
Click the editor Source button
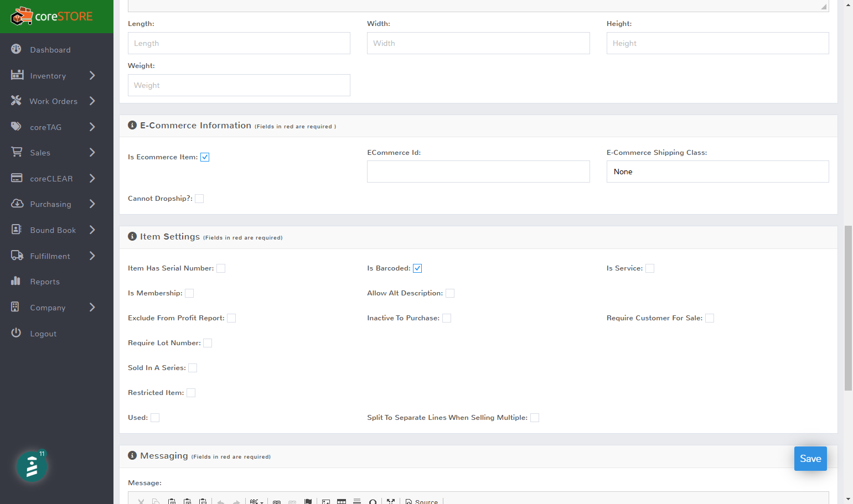[x=422, y=501]
